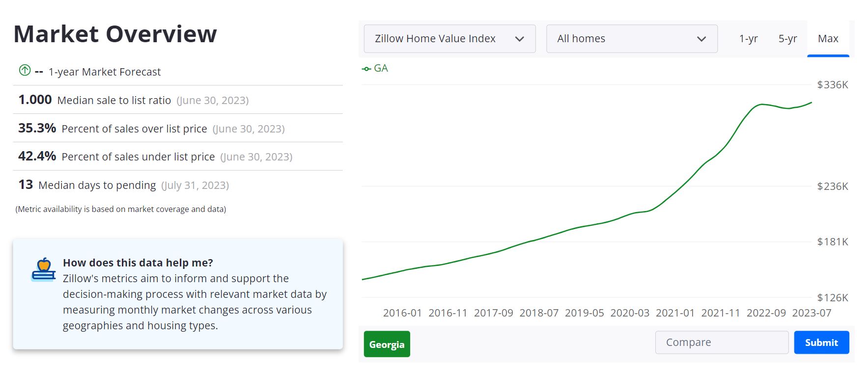Select the Max tab
The width and height of the screenshot is (868, 370).
[828, 38]
